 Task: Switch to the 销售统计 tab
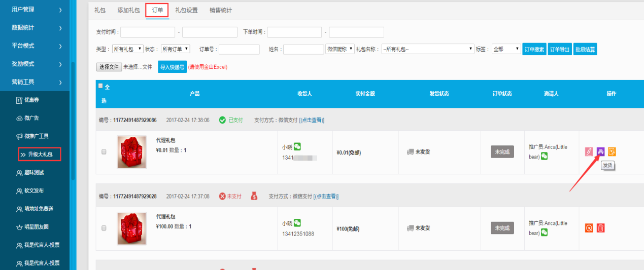click(220, 10)
